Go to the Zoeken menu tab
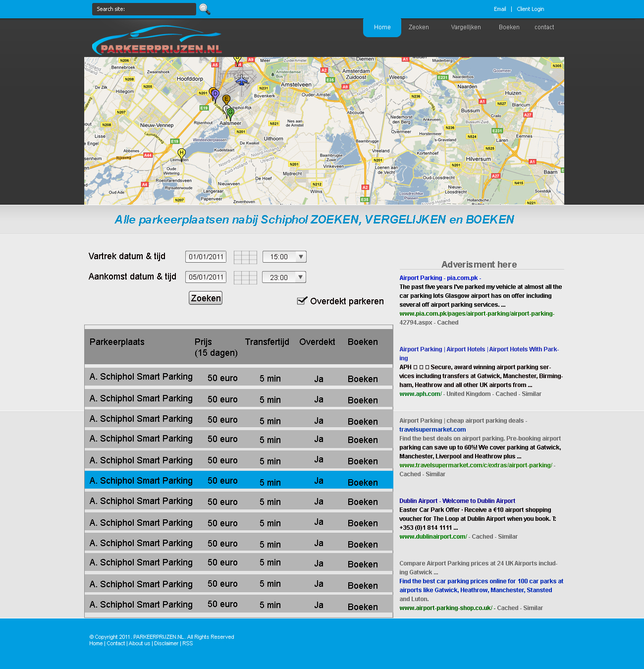644x669 pixels. 419,27
